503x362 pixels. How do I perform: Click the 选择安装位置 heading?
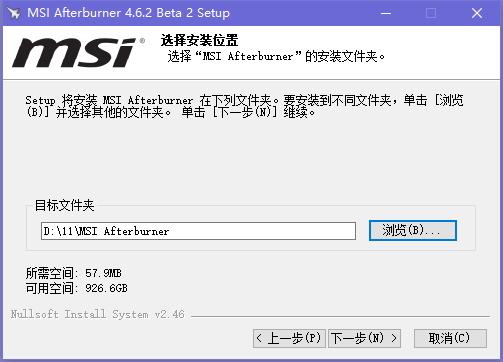[199, 40]
